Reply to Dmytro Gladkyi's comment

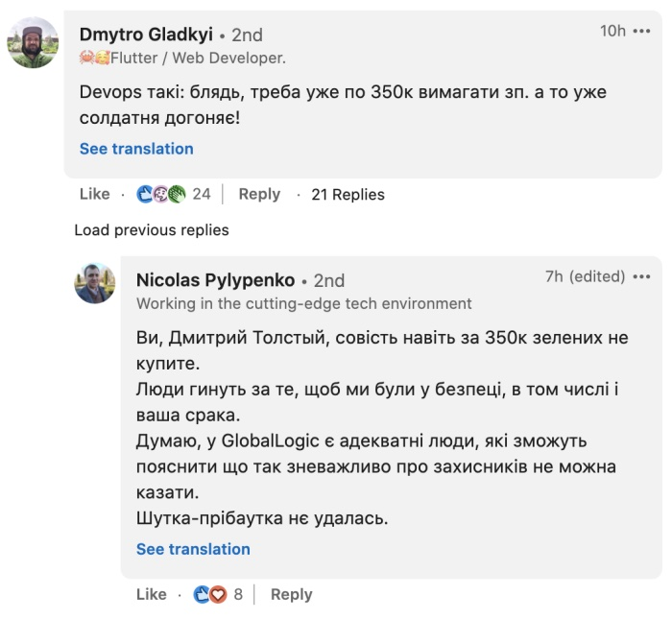259,194
